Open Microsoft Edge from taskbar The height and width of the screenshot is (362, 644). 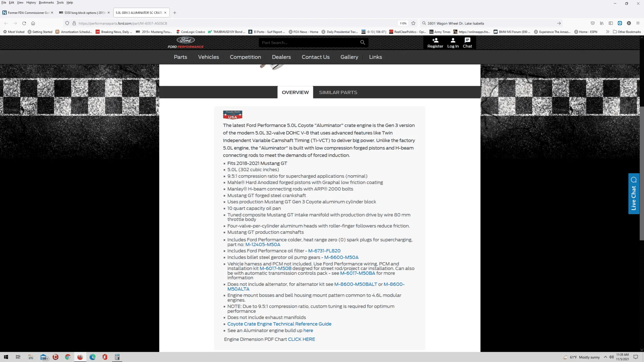click(x=93, y=357)
